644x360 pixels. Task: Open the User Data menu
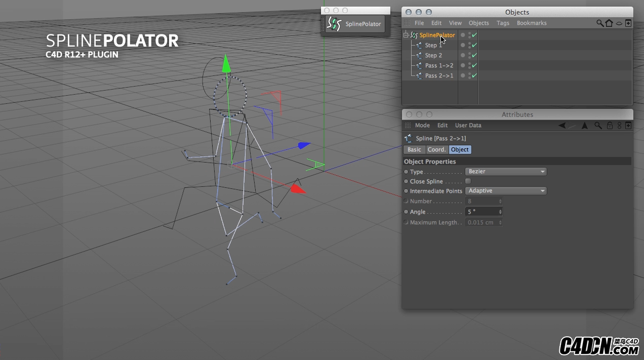pos(468,126)
